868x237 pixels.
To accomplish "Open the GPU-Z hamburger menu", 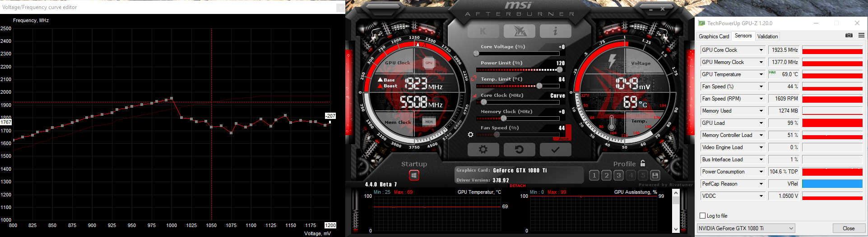I will click(861, 35).
